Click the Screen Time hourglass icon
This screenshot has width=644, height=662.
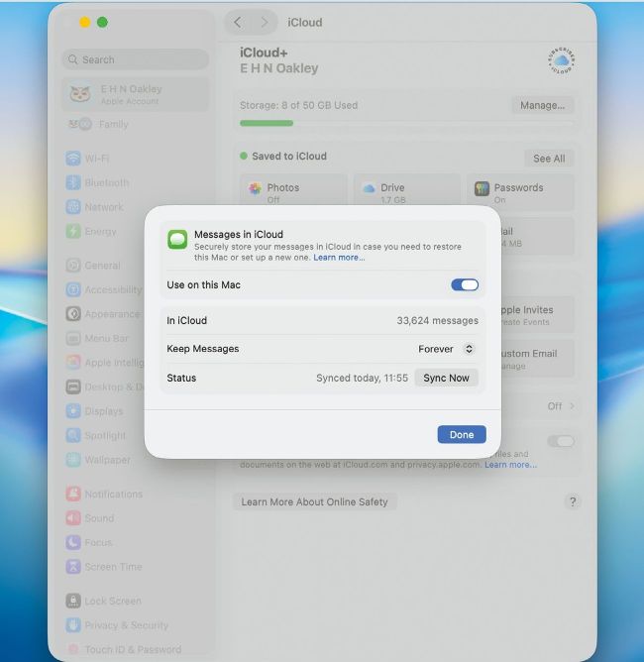[73, 567]
